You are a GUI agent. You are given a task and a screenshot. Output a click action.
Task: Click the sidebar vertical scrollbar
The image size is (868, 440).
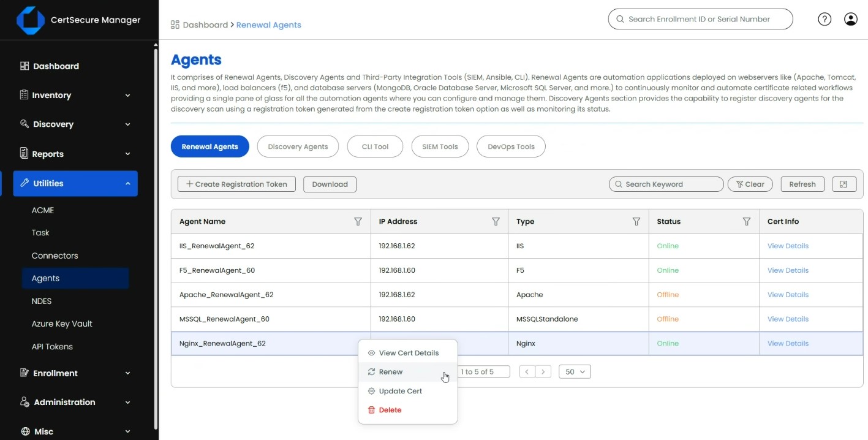[156, 239]
